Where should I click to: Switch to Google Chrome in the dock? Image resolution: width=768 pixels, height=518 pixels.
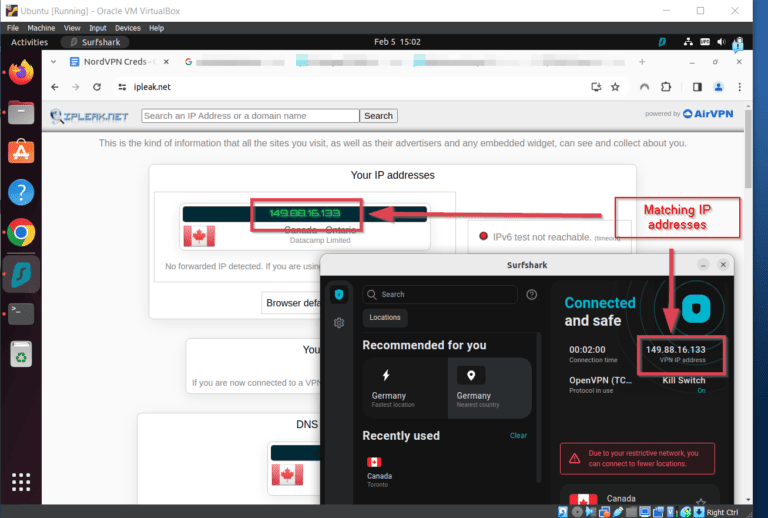click(x=21, y=233)
